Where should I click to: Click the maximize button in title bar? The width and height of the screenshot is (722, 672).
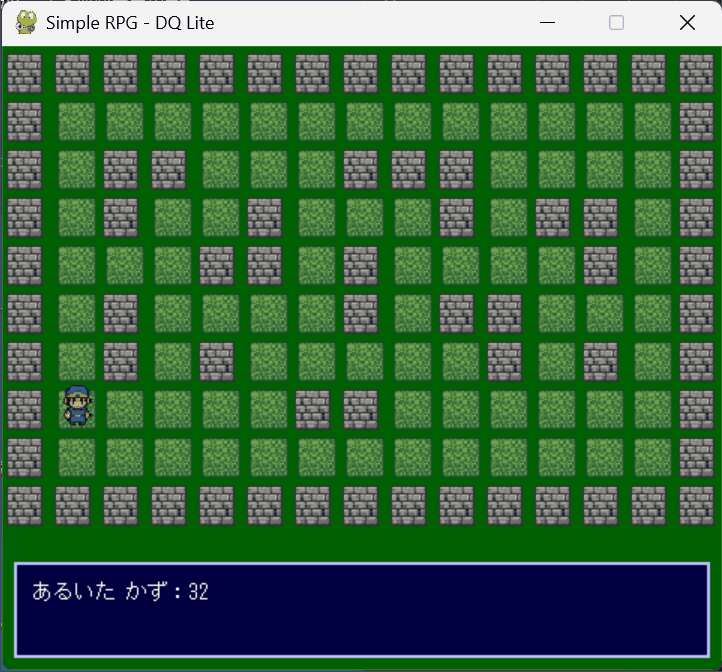click(x=617, y=23)
